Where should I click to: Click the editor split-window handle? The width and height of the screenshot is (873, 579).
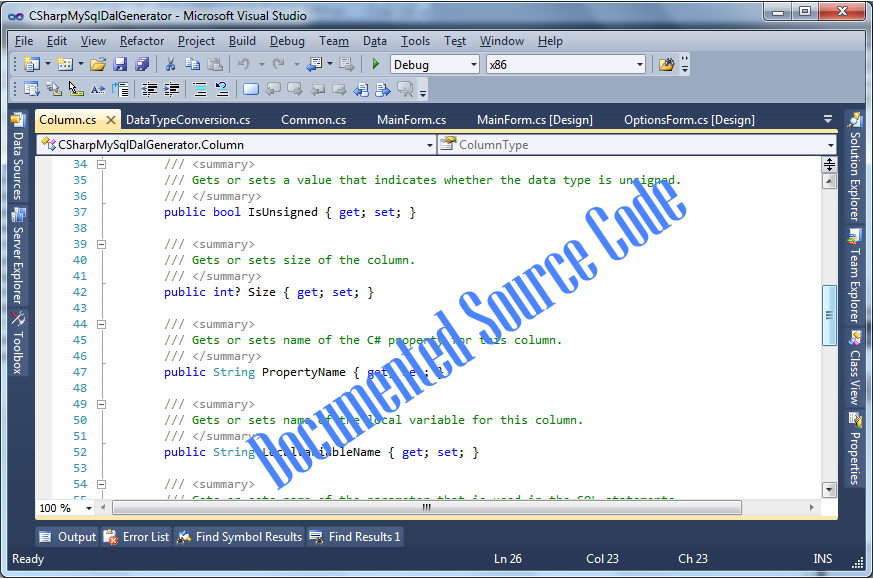click(x=829, y=164)
